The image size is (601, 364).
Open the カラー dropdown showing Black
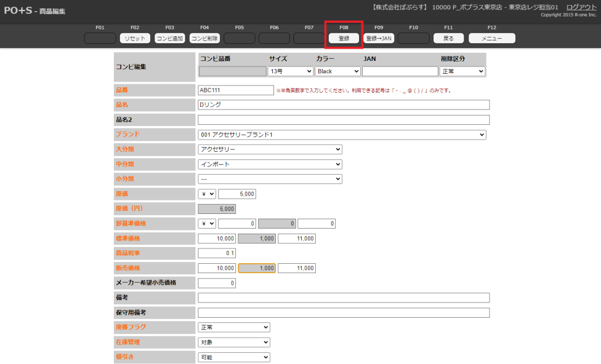337,71
